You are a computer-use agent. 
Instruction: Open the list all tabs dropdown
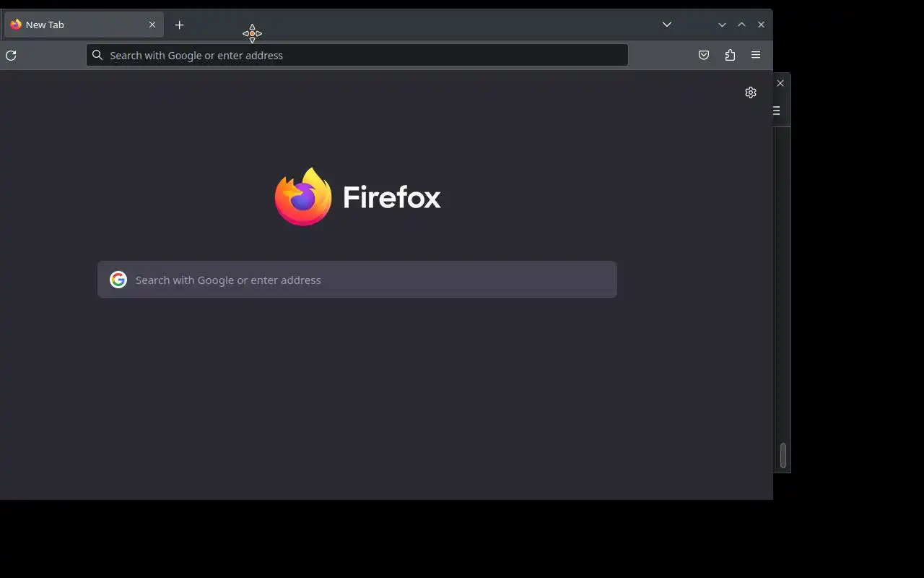point(667,25)
